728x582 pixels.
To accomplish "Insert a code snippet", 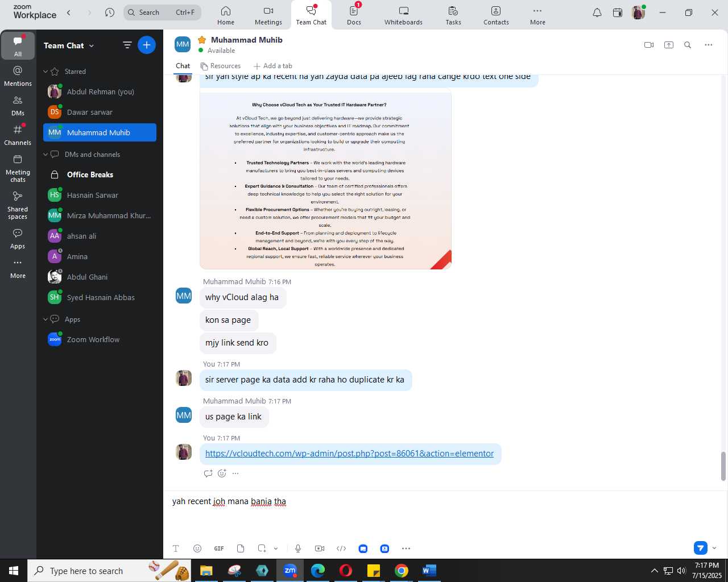I will [341, 548].
